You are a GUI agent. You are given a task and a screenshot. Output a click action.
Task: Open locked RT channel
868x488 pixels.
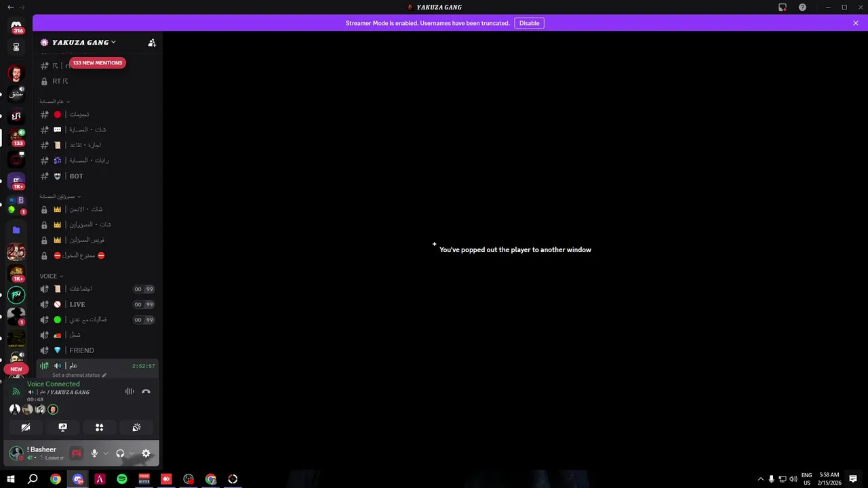coord(98,81)
